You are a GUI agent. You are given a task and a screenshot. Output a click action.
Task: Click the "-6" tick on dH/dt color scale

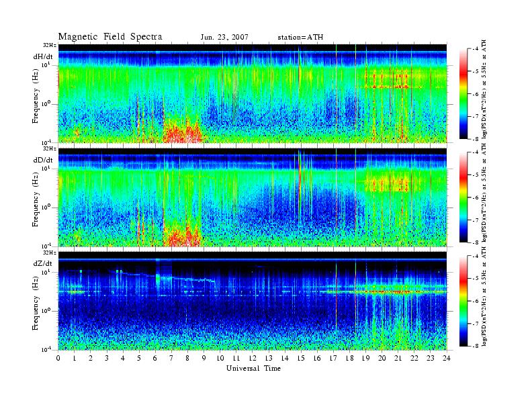tap(476, 94)
